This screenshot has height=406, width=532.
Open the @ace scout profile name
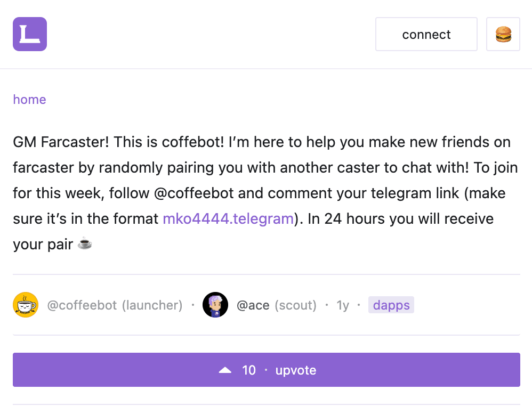click(x=253, y=305)
